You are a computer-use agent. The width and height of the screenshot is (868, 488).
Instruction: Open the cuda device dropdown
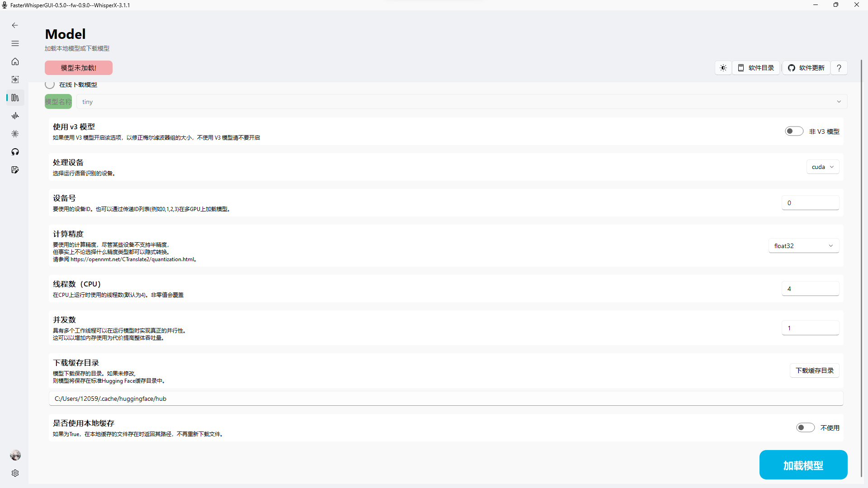823,167
